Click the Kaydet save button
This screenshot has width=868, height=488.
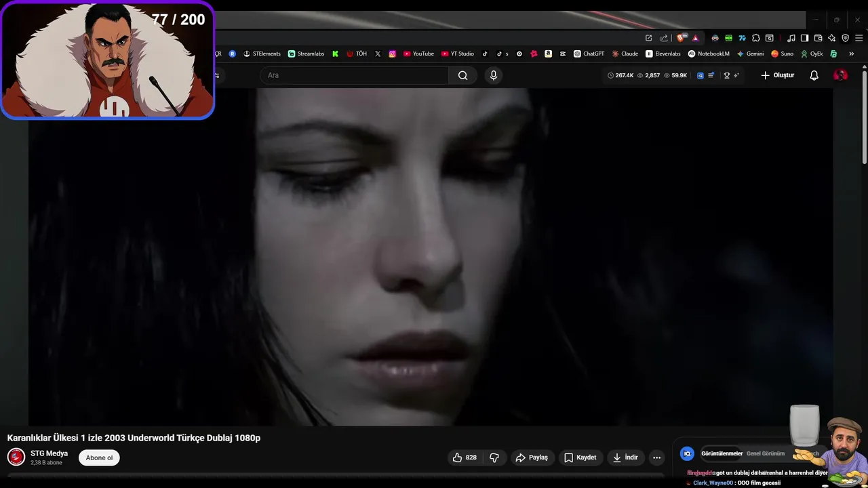pos(580,457)
